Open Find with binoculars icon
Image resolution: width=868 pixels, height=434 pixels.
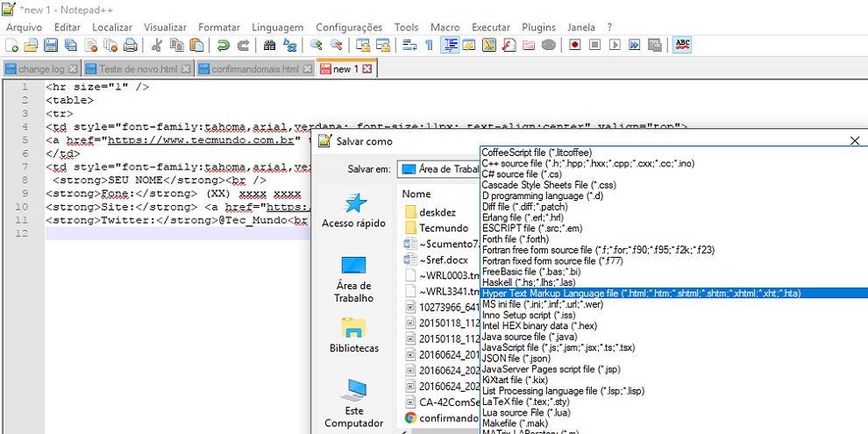tap(269, 46)
